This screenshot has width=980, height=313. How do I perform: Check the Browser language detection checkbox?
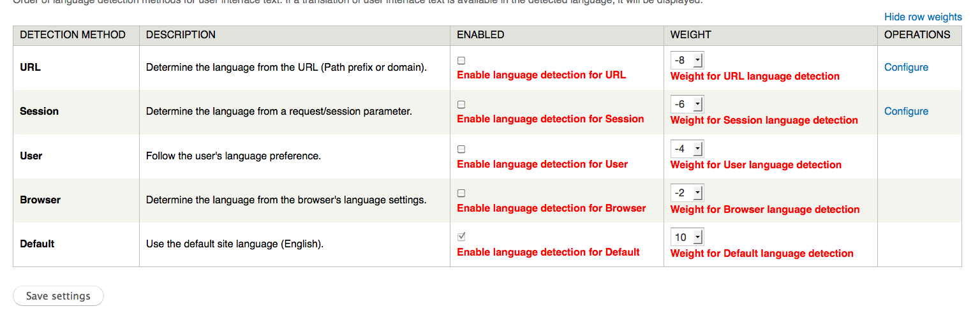click(x=461, y=193)
